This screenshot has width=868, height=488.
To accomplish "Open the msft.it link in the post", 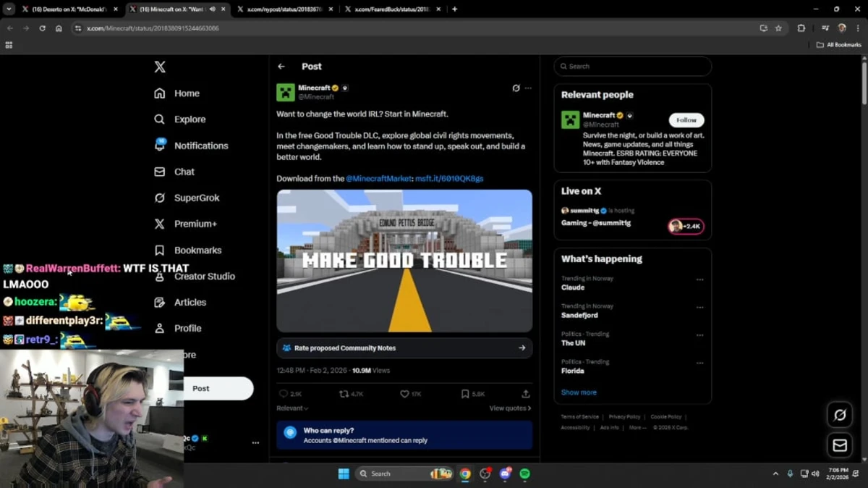I will click(x=449, y=178).
